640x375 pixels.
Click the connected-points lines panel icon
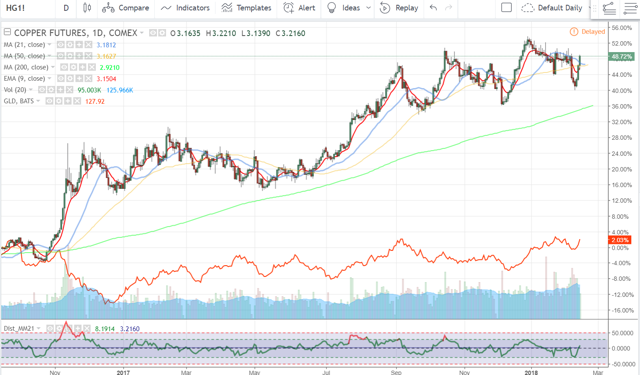[609, 9]
